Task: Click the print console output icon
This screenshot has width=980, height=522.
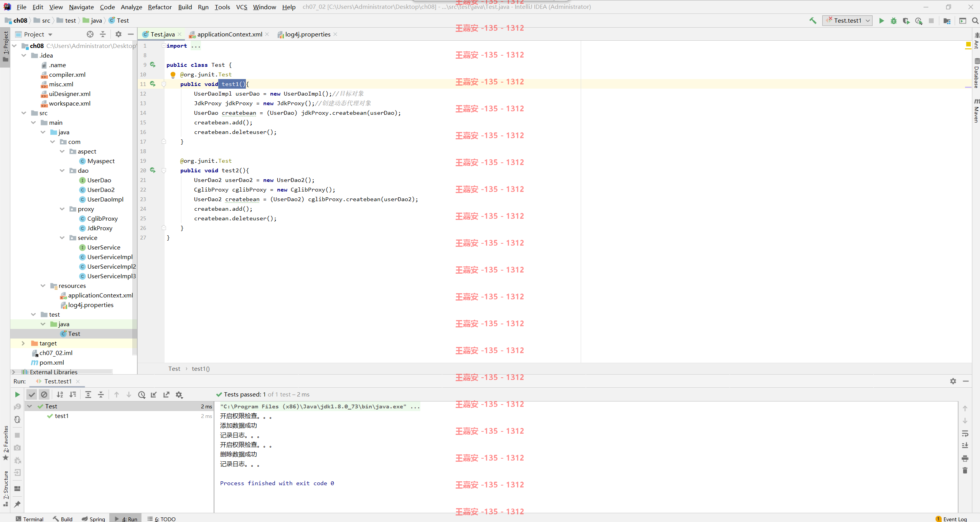Action: pos(965,458)
